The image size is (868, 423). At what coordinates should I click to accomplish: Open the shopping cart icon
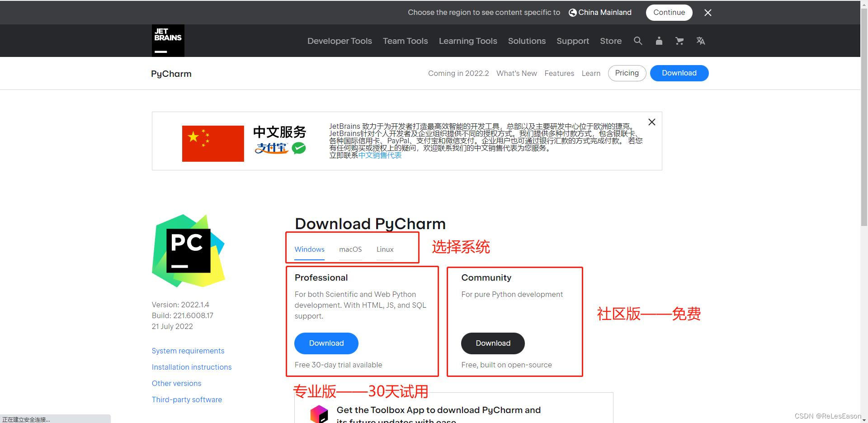point(679,41)
